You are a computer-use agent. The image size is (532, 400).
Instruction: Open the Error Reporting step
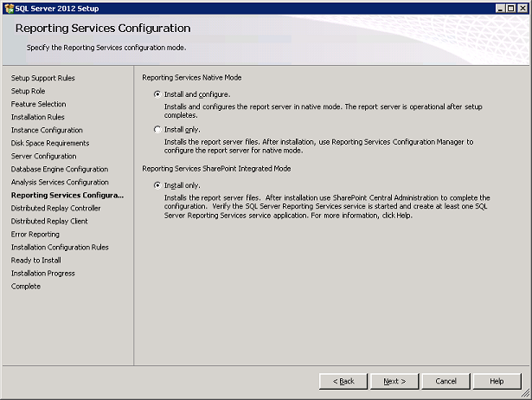point(35,235)
